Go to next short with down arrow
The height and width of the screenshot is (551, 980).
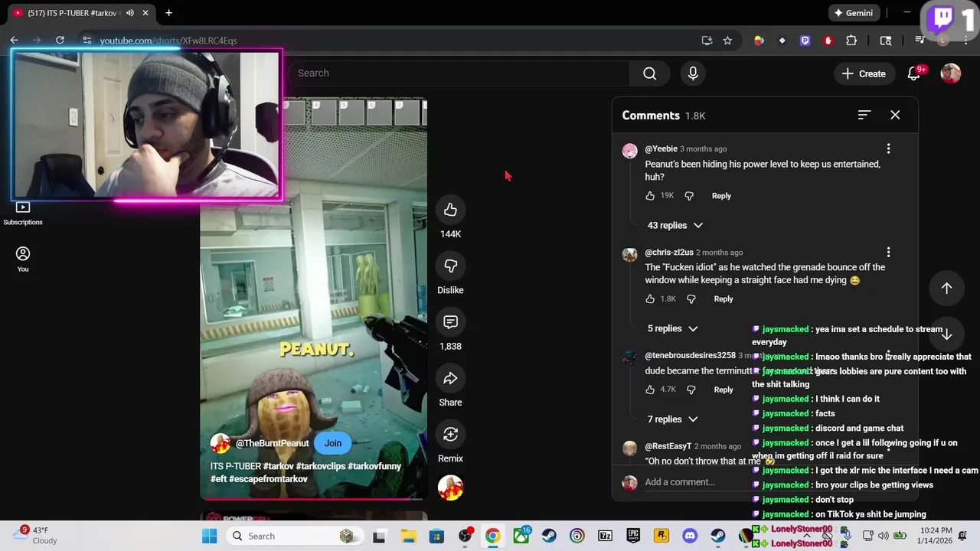pyautogui.click(x=946, y=334)
